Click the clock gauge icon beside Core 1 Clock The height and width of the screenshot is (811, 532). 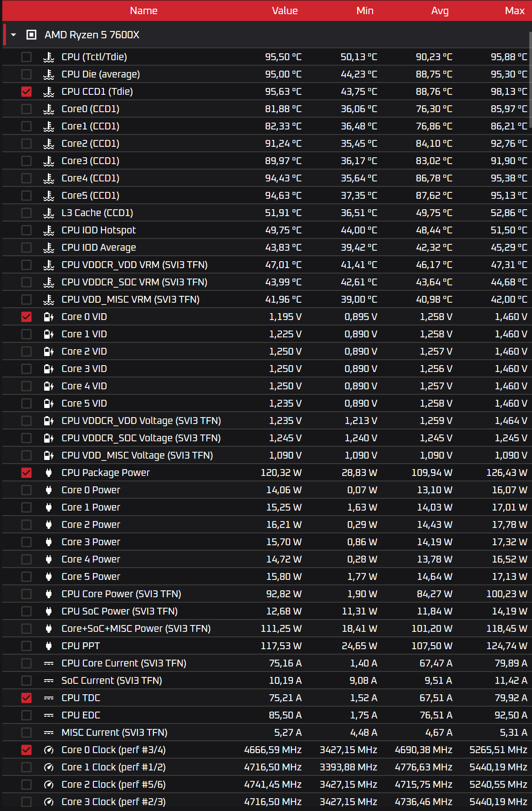[49, 767]
